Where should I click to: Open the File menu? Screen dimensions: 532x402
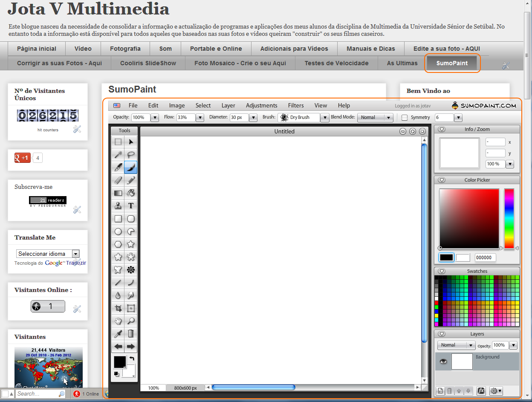point(133,105)
